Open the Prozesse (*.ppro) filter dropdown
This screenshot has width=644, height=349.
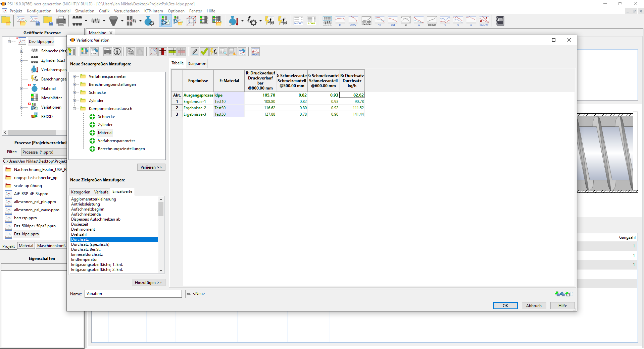(x=44, y=152)
